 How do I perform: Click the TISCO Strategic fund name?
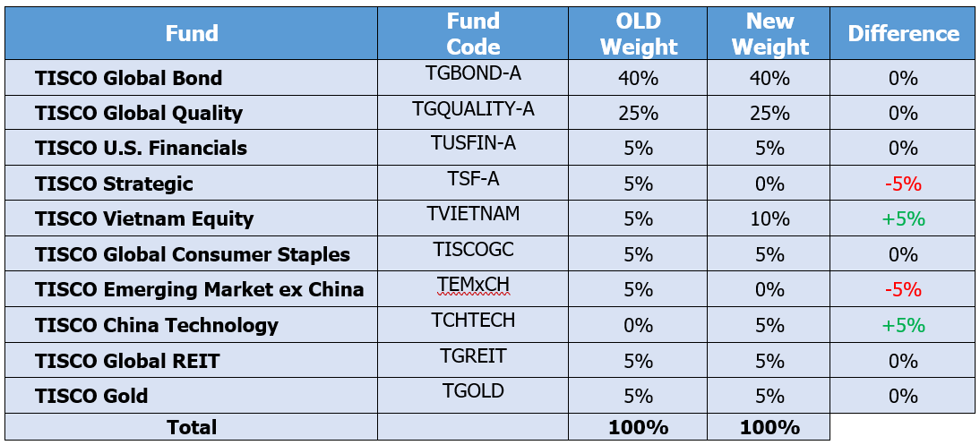point(114,184)
